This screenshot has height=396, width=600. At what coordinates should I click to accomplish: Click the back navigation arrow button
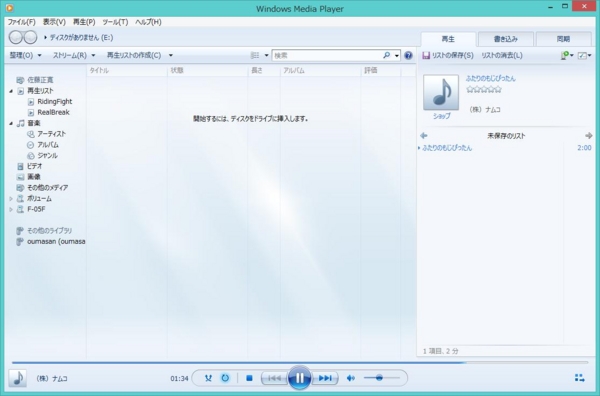pyautogui.click(x=16, y=37)
